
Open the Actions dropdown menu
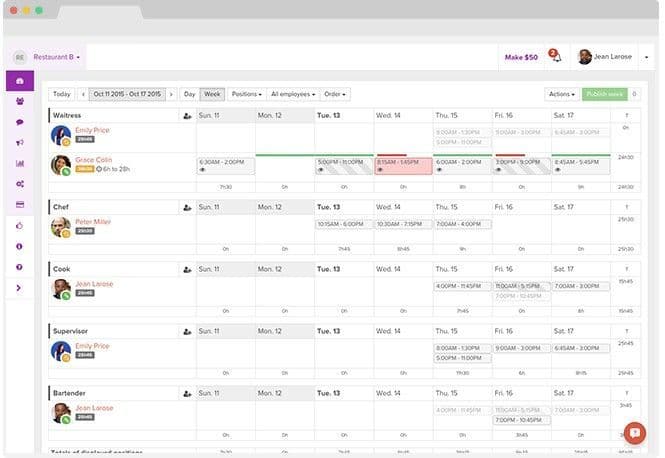561,94
